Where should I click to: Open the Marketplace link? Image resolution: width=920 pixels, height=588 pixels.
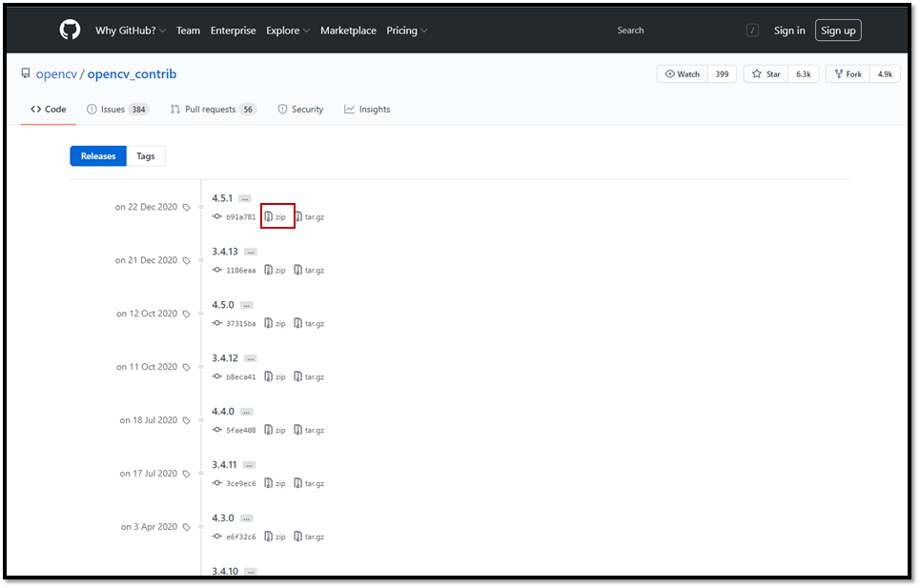[x=348, y=30]
